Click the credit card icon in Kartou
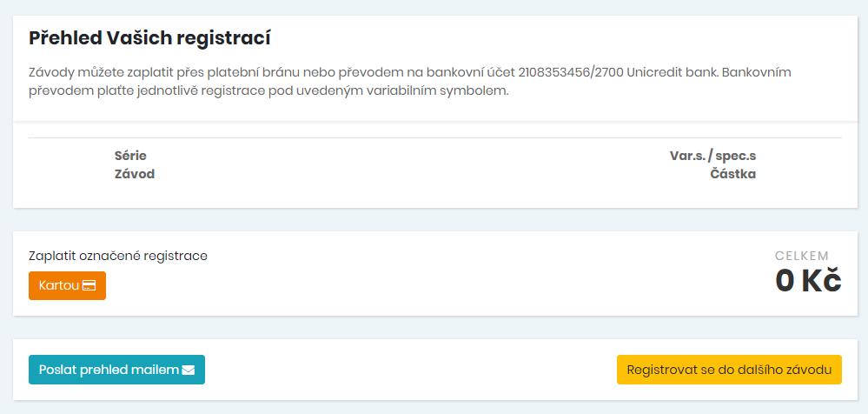The height and width of the screenshot is (414, 868). coord(89,286)
